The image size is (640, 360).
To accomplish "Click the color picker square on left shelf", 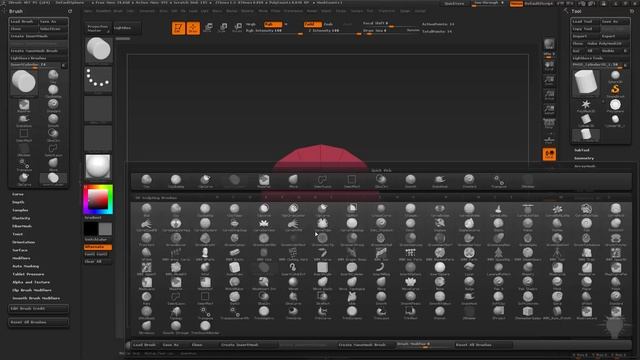I will pyautogui.click(x=98, y=200).
